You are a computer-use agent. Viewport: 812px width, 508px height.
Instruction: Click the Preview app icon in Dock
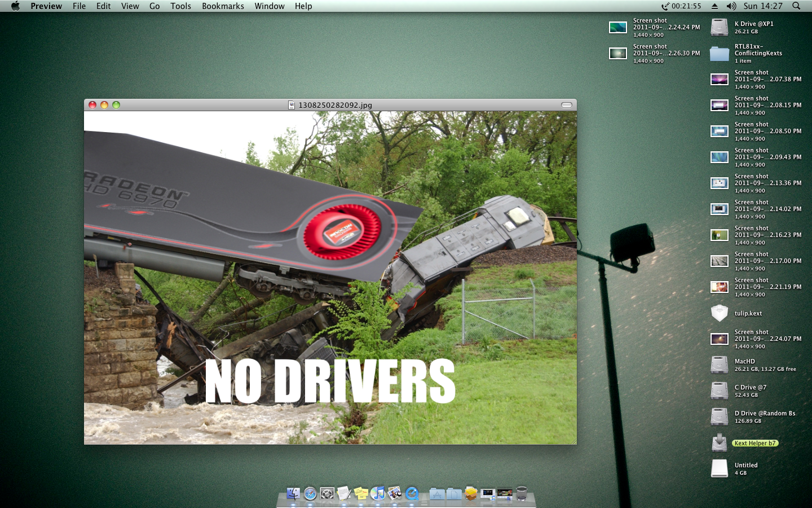tap(395, 494)
